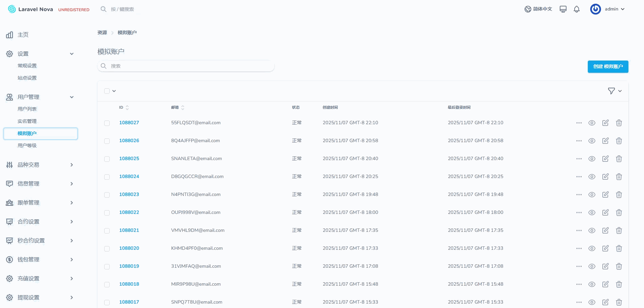Delete row 1088027 with trash icon
Screen dimensions: 644x308
coord(619,123)
